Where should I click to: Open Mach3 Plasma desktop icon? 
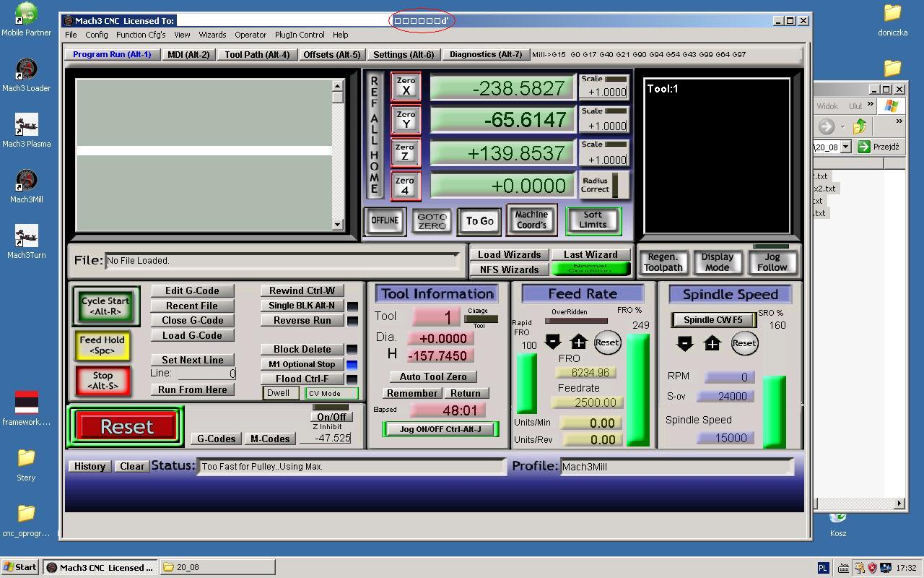[26, 130]
